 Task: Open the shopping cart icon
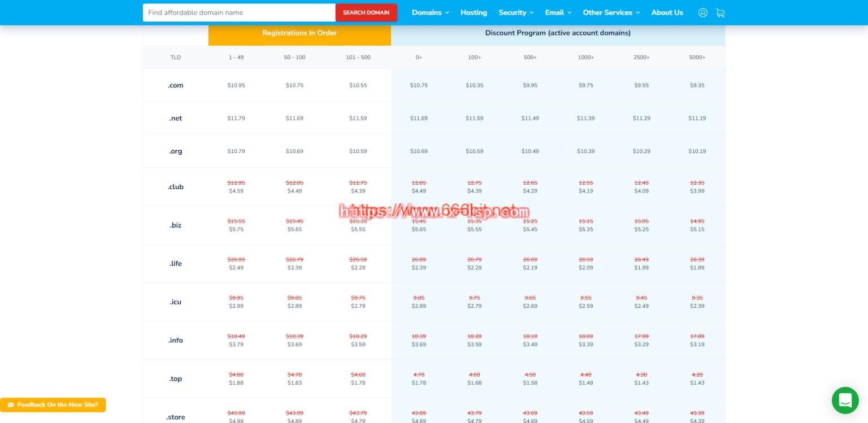point(720,12)
